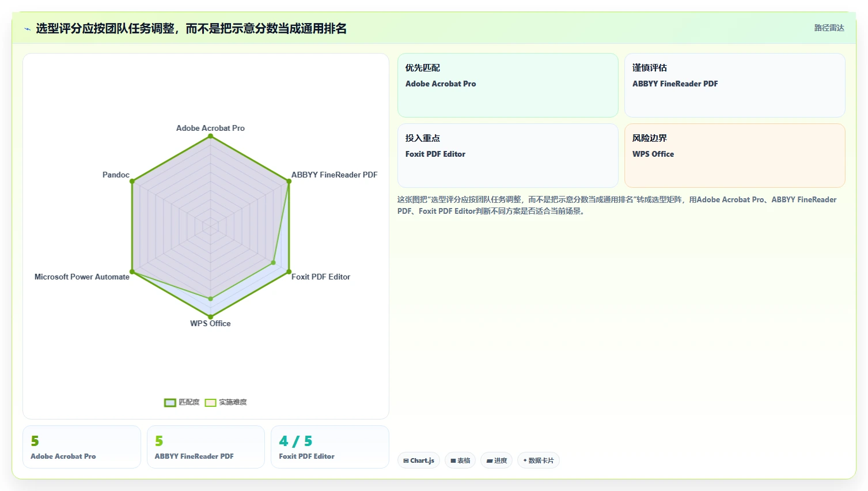868x491 pixels.
Task: Click the radar data point at the Pandoc vertex
Action: (132, 182)
